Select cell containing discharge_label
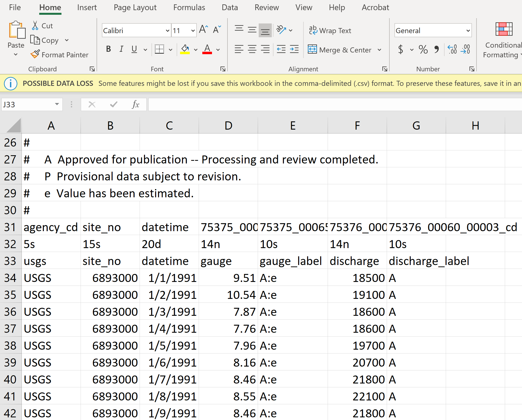This screenshot has width=522, height=420. click(416, 261)
